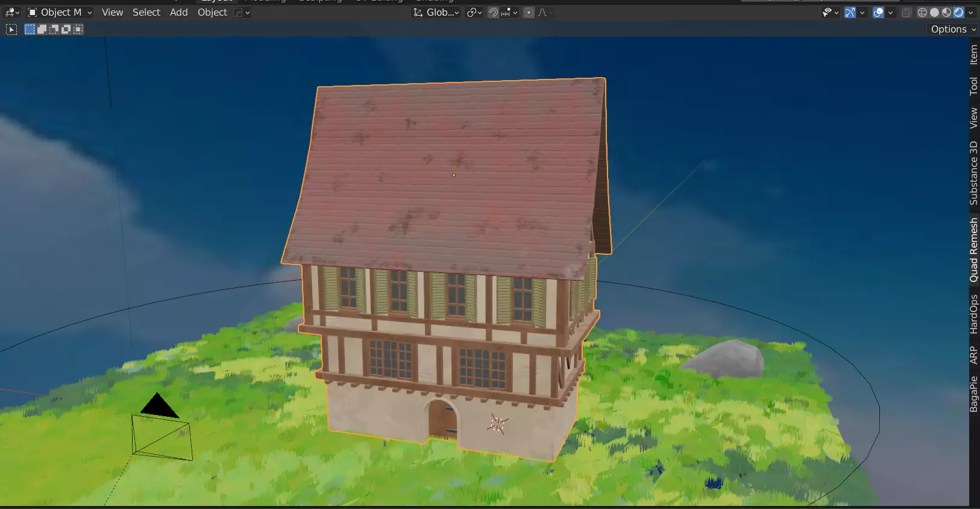
Task: Open the Options dropdown
Action: 952,29
